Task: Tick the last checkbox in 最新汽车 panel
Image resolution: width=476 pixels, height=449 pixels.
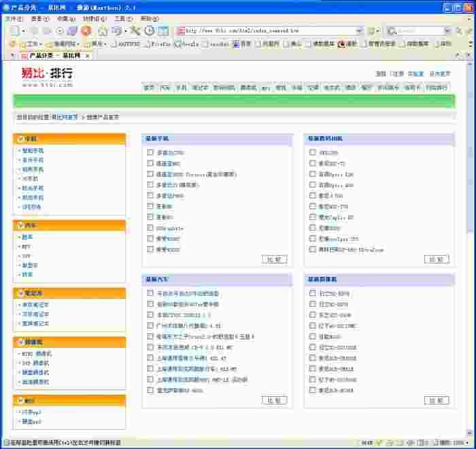Action: [150, 390]
